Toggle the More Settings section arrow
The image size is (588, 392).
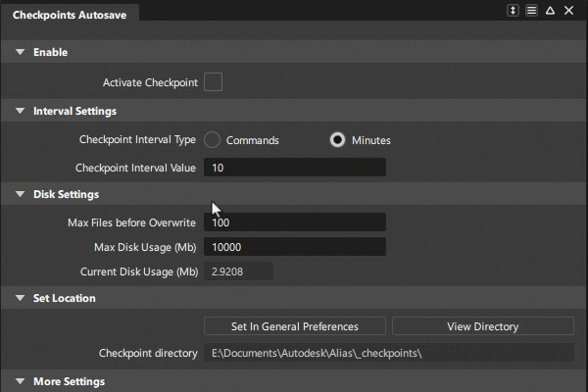(20, 380)
